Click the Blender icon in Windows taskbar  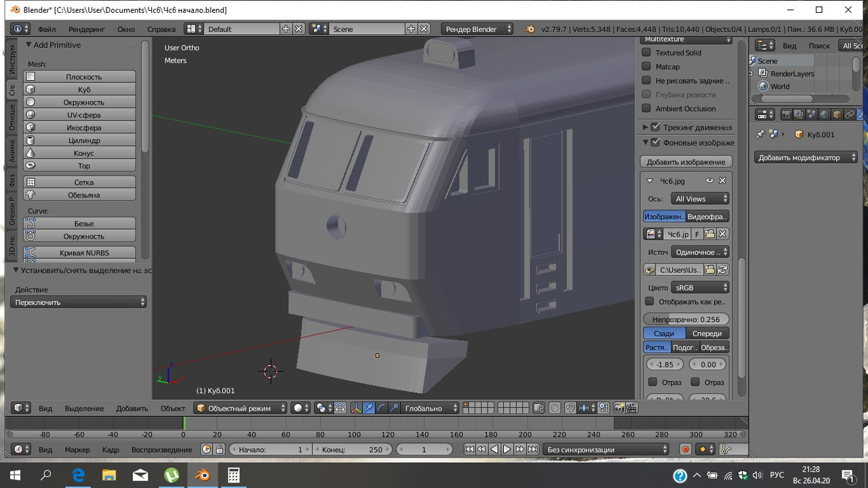203,475
